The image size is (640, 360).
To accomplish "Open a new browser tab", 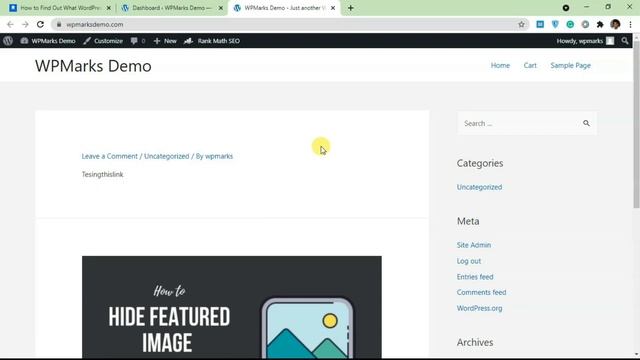I will coord(351,8).
